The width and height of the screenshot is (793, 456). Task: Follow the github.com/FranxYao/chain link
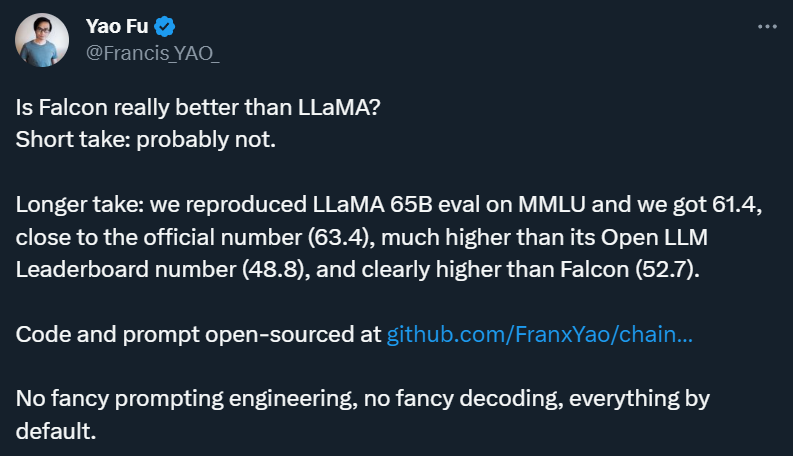click(x=540, y=334)
